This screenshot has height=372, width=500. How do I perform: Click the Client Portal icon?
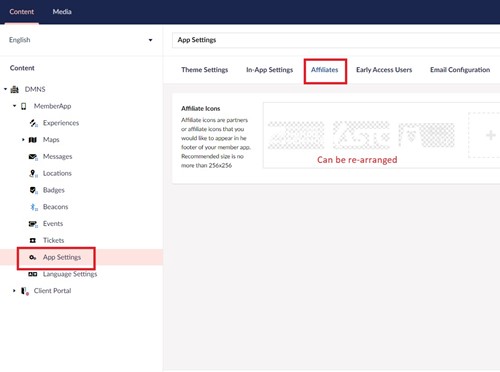pyautogui.click(x=25, y=291)
